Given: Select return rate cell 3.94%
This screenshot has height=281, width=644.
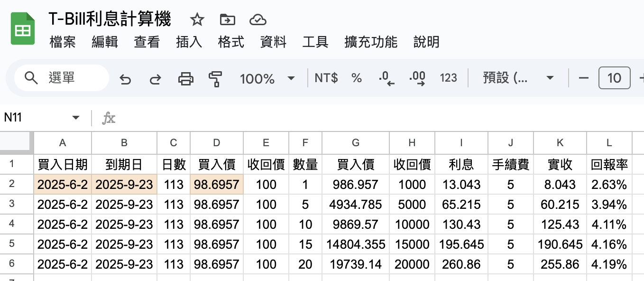Looking at the screenshot, I should click(609, 204).
